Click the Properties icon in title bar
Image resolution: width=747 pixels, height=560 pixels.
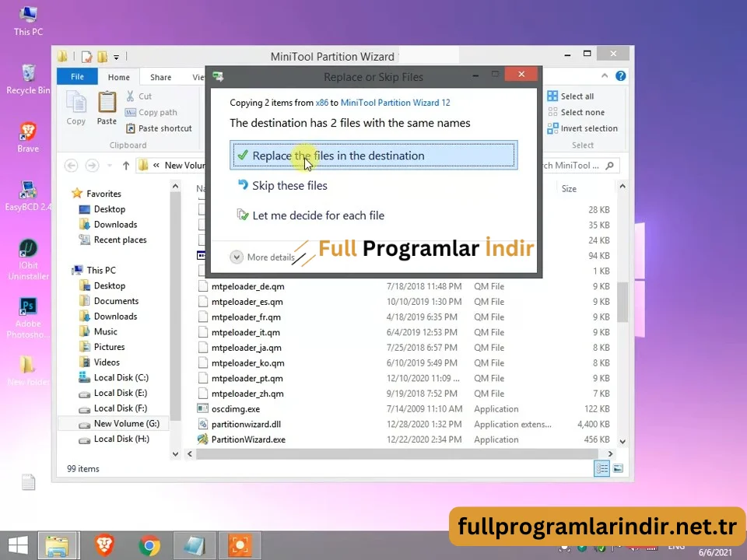[x=86, y=57]
